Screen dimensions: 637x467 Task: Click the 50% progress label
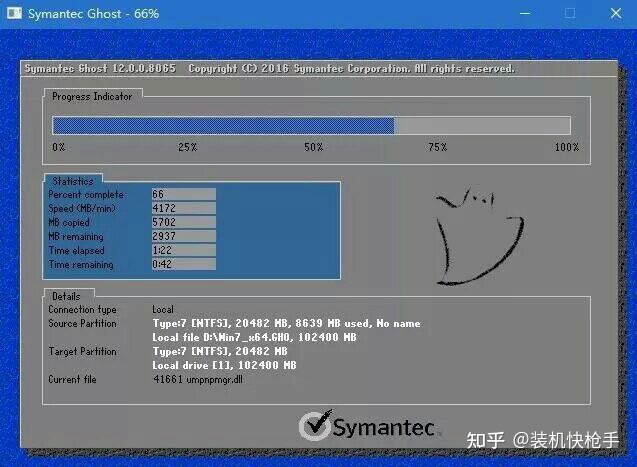314,147
